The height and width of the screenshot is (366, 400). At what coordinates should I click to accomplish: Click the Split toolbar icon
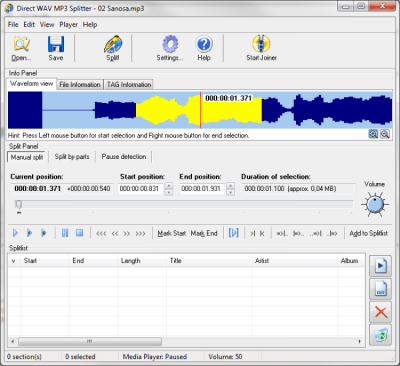113,48
